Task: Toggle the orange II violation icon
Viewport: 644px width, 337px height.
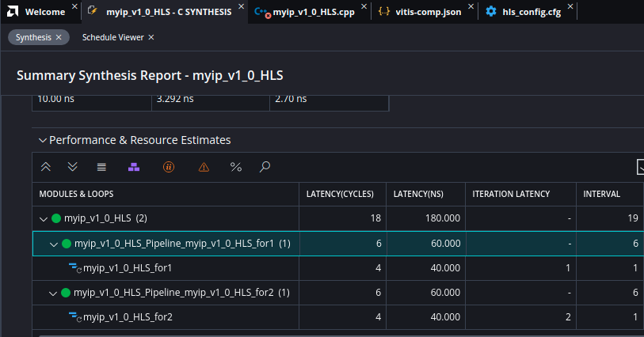Action: (169, 167)
